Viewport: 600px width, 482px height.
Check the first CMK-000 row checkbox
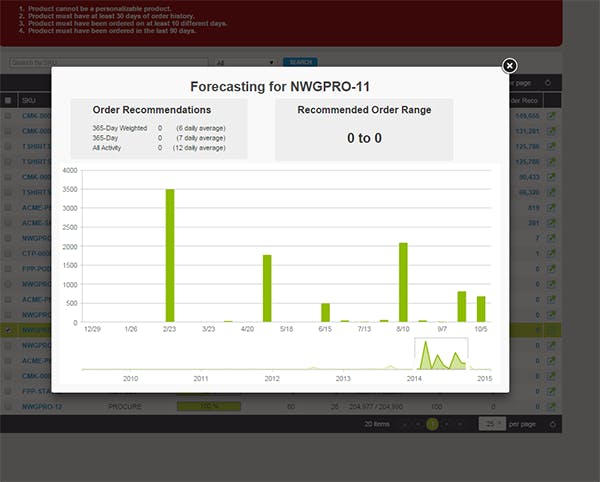[8, 116]
